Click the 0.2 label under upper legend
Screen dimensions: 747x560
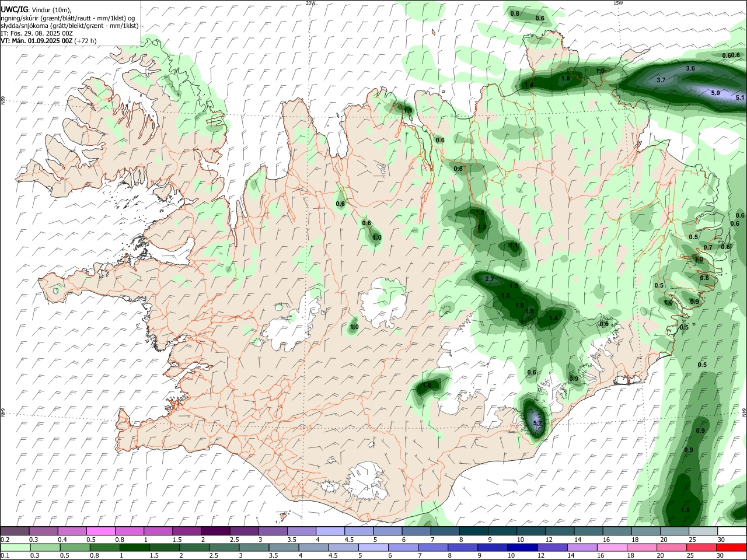5,540
